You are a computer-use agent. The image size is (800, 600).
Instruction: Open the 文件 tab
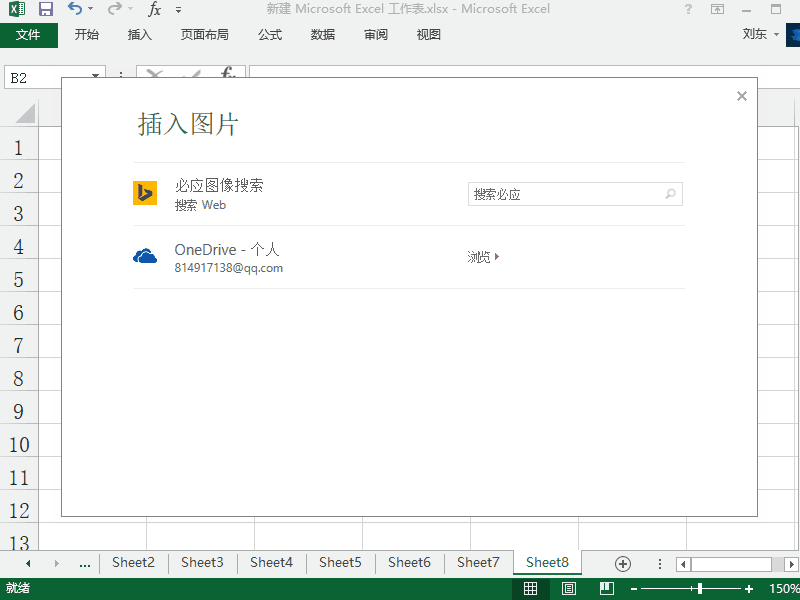[28, 35]
